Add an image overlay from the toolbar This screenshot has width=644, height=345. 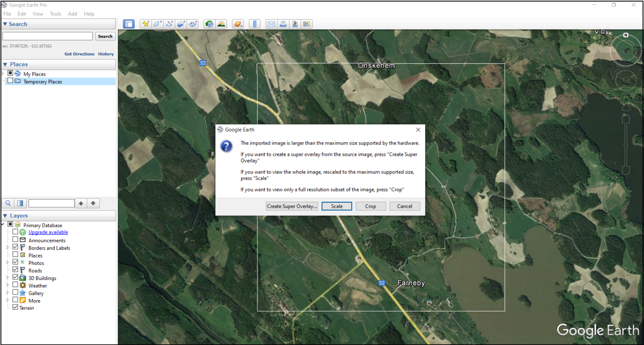click(181, 24)
